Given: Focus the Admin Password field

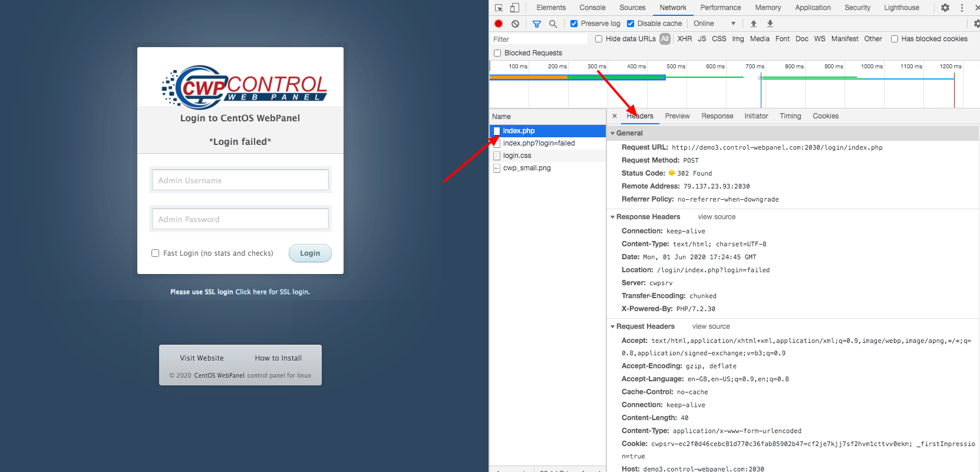Looking at the screenshot, I should click(x=240, y=219).
